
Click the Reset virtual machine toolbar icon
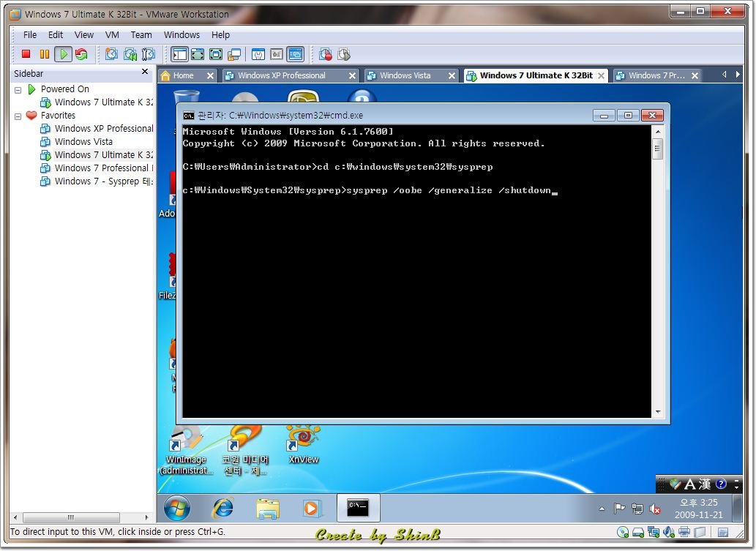coord(81,54)
